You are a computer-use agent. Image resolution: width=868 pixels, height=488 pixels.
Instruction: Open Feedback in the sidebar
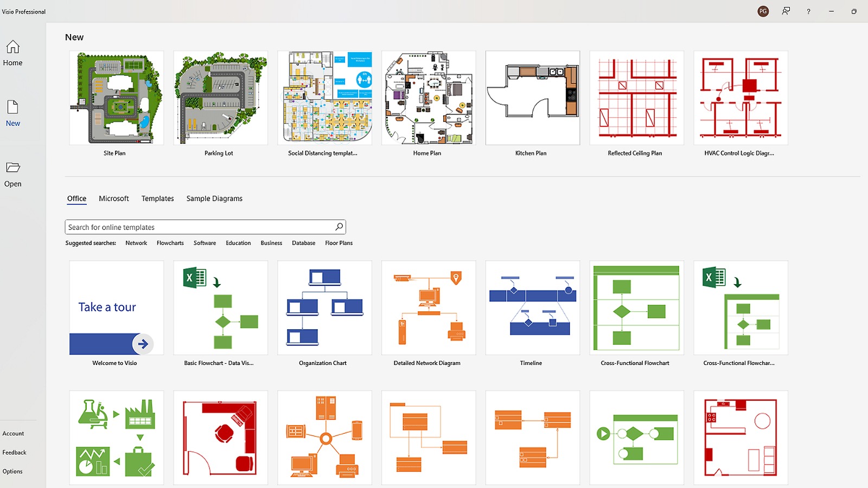pyautogui.click(x=14, y=452)
